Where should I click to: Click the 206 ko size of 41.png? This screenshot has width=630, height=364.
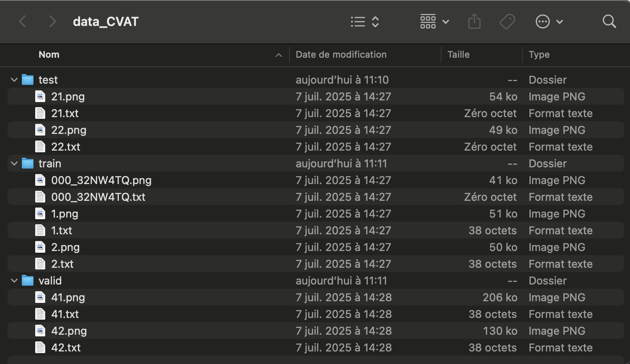pyautogui.click(x=500, y=297)
